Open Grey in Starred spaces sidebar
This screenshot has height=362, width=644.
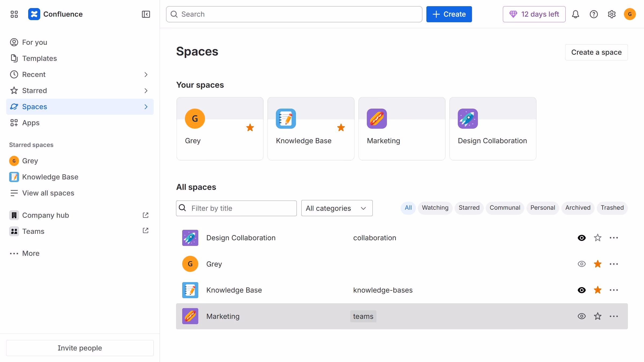pyautogui.click(x=80, y=161)
